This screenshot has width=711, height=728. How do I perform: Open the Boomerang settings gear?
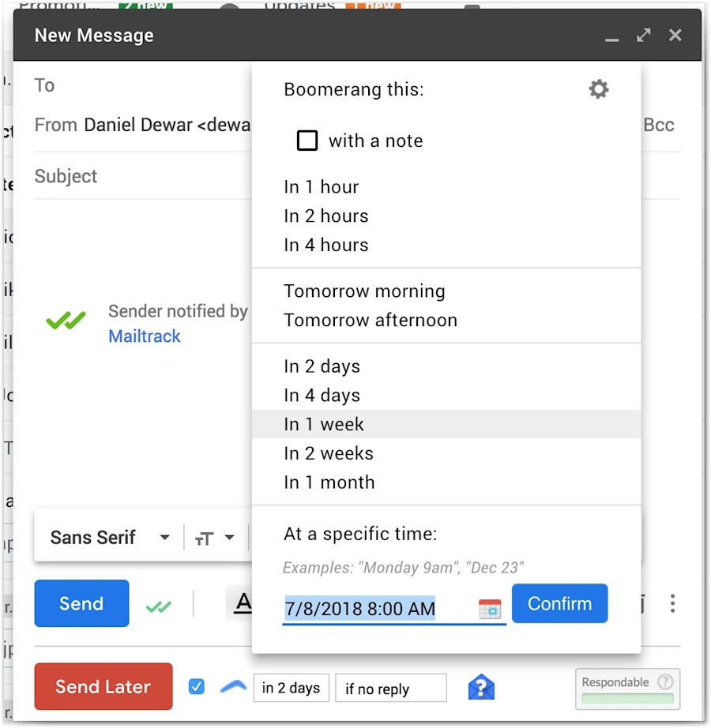pos(598,88)
